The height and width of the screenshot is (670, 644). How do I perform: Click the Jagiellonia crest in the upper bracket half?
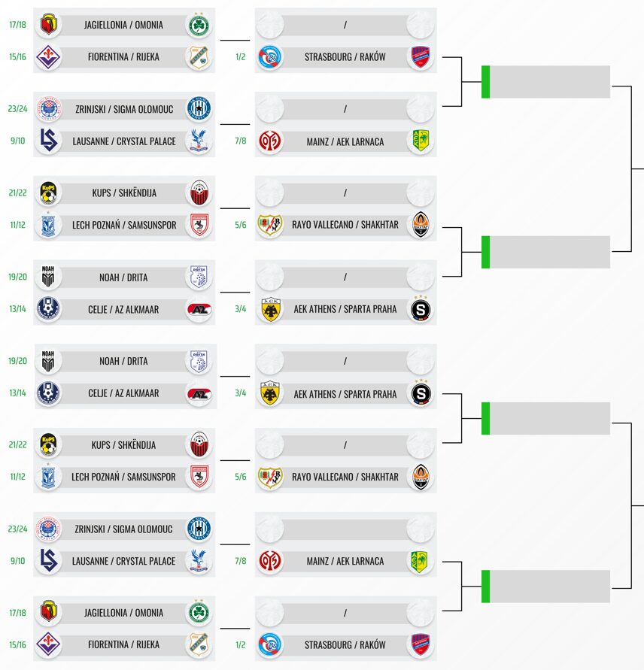tap(49, 25)
